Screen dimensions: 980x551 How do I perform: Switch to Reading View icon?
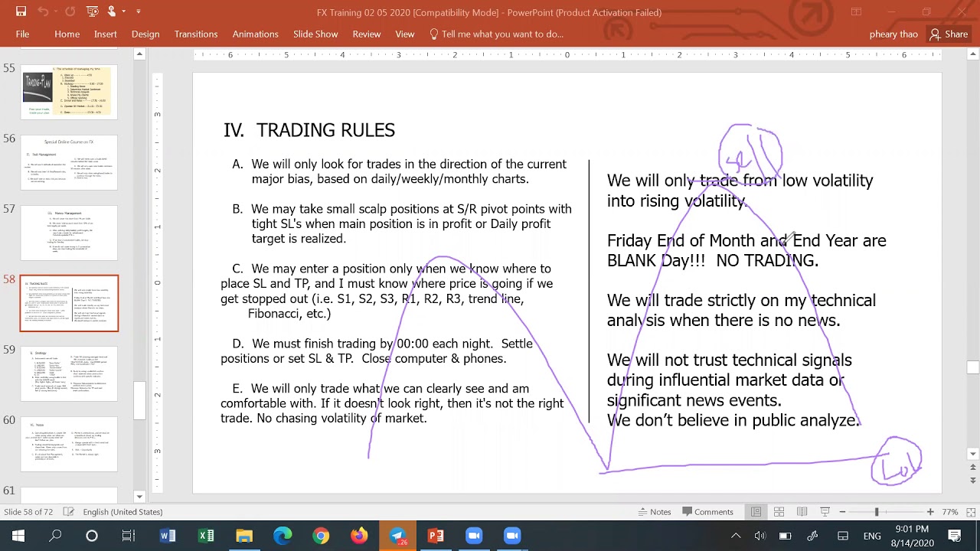coord(802,511)
